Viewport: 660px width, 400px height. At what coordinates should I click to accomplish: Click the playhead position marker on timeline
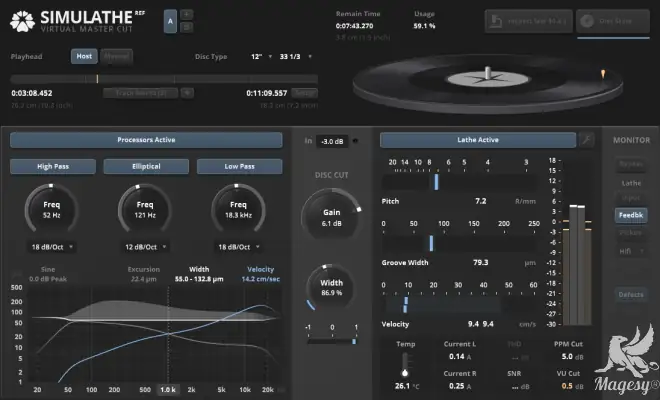click(x=97, y=79)
